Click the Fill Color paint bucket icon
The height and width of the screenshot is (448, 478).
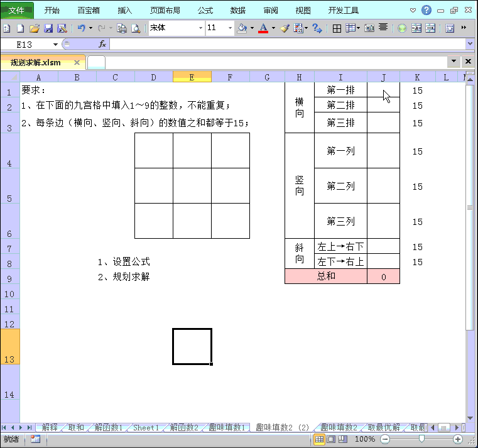click(x=242, y=28)
